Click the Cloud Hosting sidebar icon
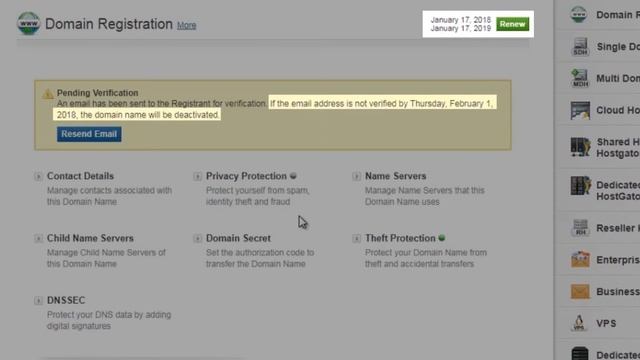 pos(580,110)
